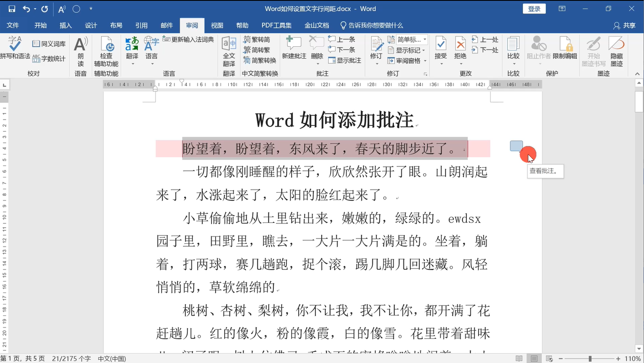
Task: Go to previous comment (上一条)
Action: [x=342, y=39]
